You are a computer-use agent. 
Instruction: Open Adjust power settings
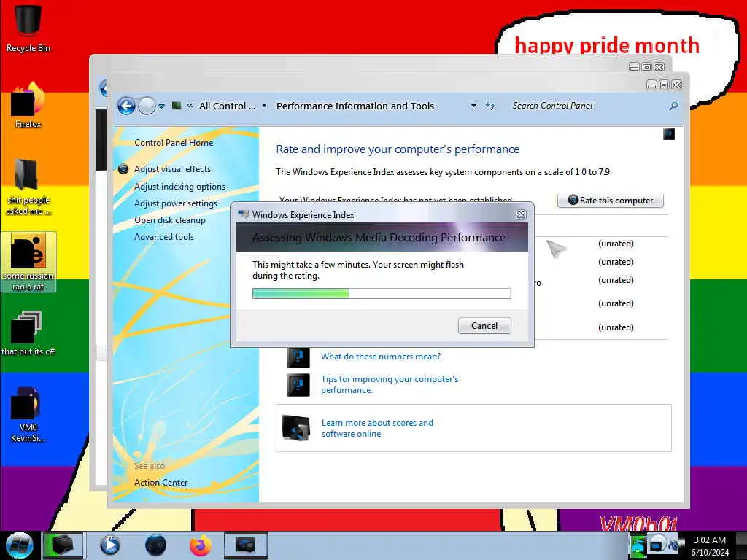click(x=176, y=203)
